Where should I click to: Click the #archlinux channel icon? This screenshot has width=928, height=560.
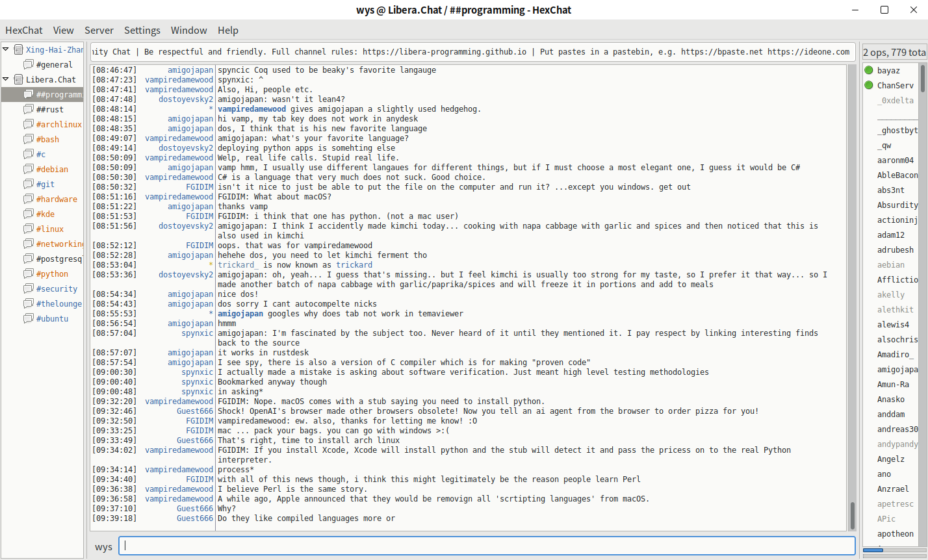click(x=29, y=124)
